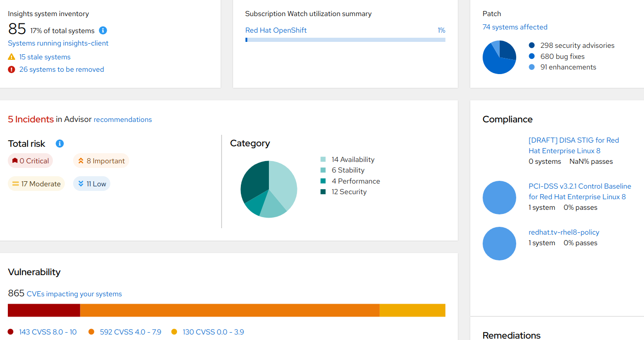
Task: Select the 8 Important risk badge
Action: coord(101,161)
